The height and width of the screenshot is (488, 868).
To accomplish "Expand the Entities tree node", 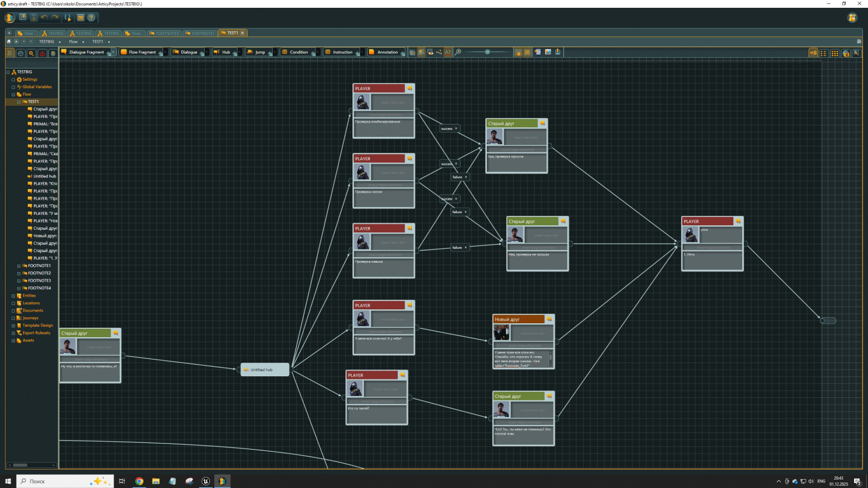I will [x=13, y=296].
